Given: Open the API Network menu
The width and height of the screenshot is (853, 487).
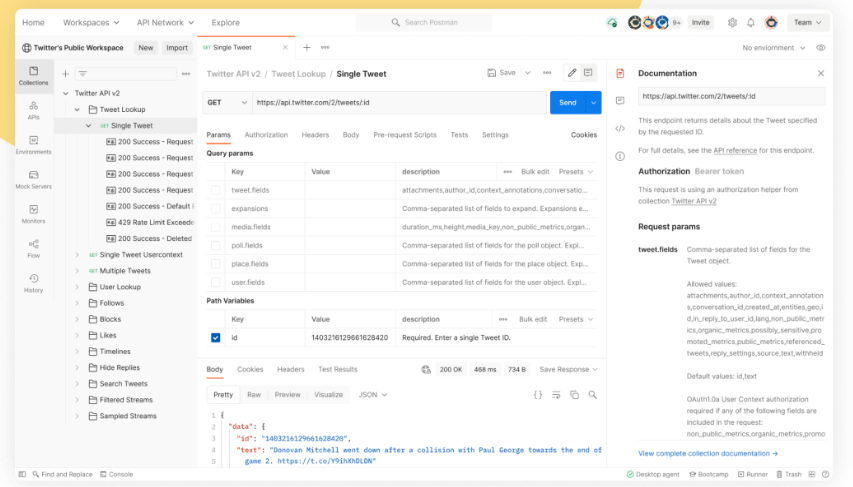Looking at the screenshot, I should tap(165, 22).
